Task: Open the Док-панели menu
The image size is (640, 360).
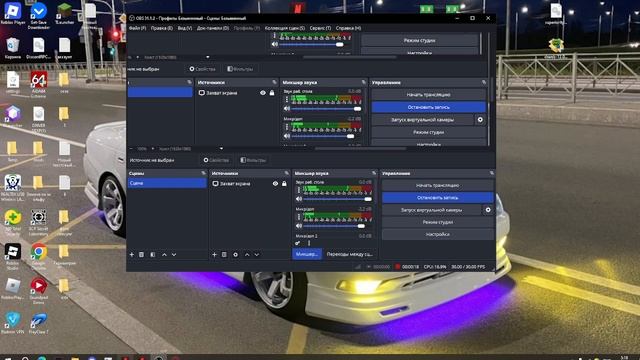Action: (213, 28)
